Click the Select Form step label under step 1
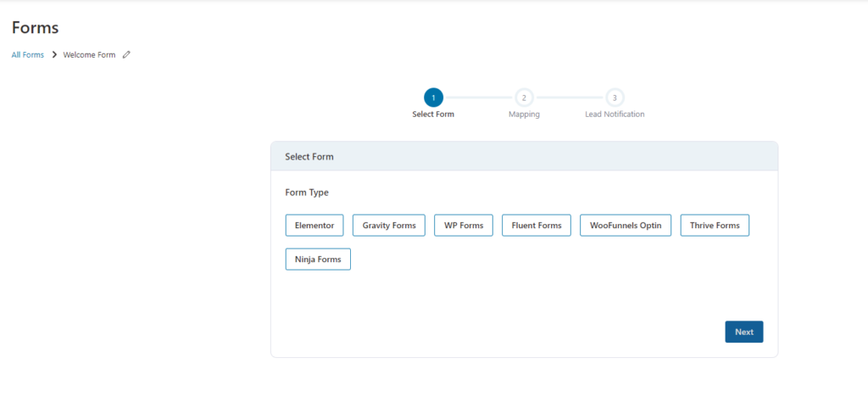The height and width of the screenshot is (419, 868). [433, 115]
